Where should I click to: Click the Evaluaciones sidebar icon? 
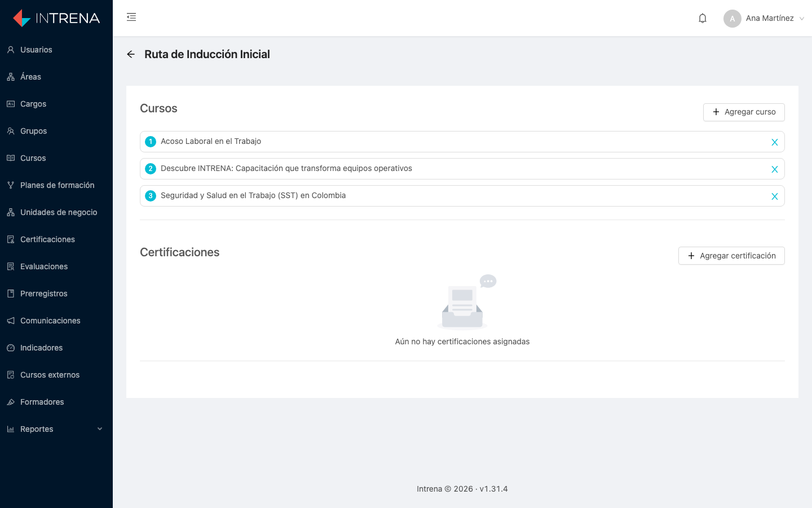click(11, 266)
